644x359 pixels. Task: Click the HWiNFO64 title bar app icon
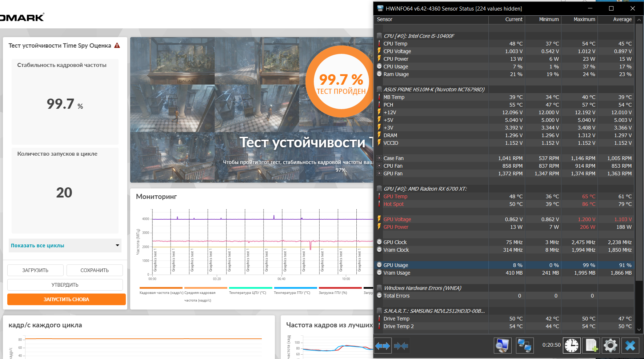coord(380,8)
